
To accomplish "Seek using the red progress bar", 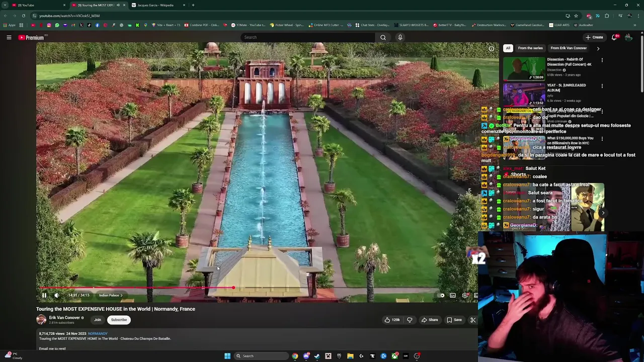I will [x=257, y=288].
